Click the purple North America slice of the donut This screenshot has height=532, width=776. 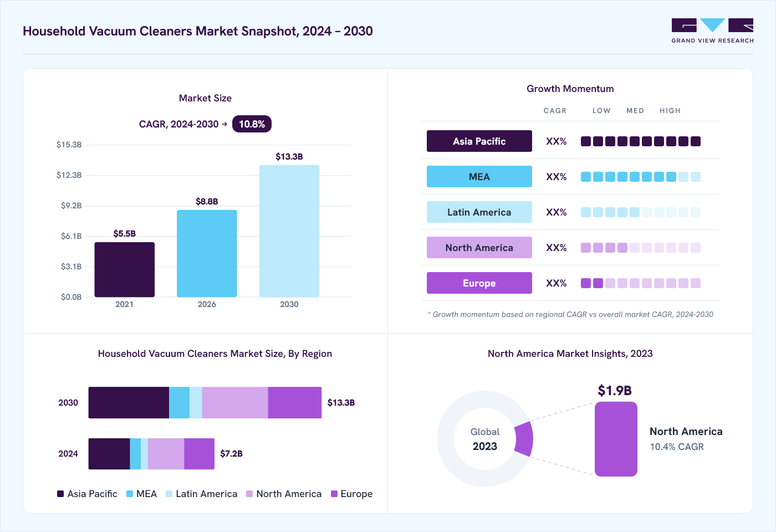(x=524, y=439)
